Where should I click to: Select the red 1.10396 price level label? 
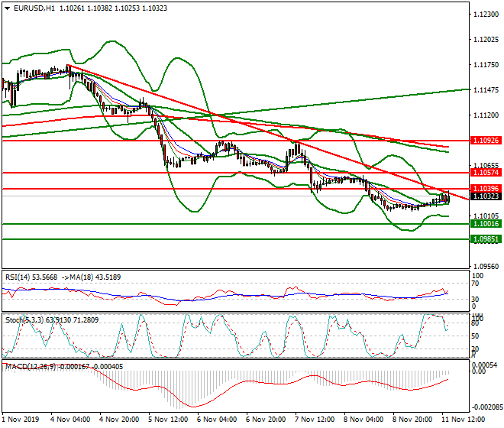click(486, 189)
